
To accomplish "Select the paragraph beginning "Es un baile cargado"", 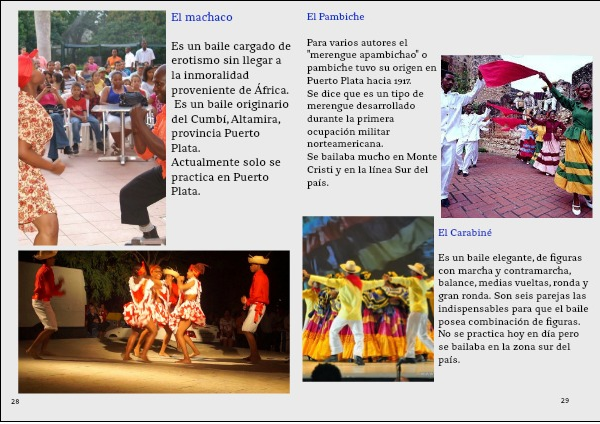I will point(220,118).
